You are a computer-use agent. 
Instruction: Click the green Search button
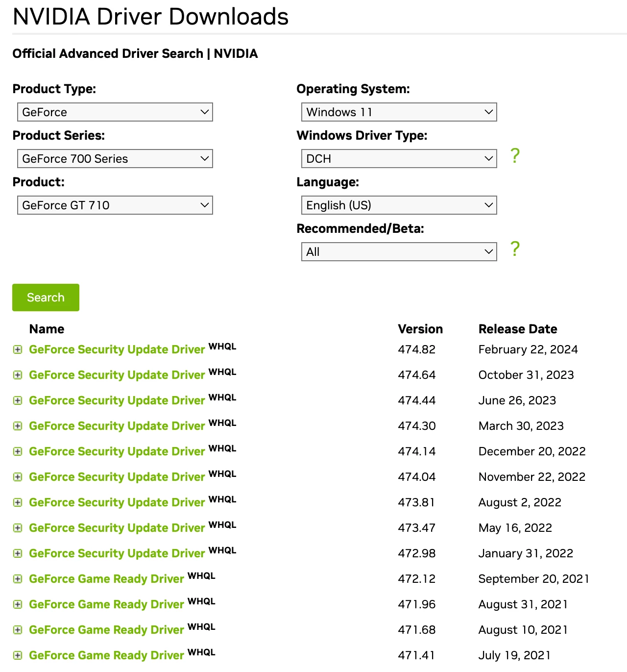click(x=46, y=298)
